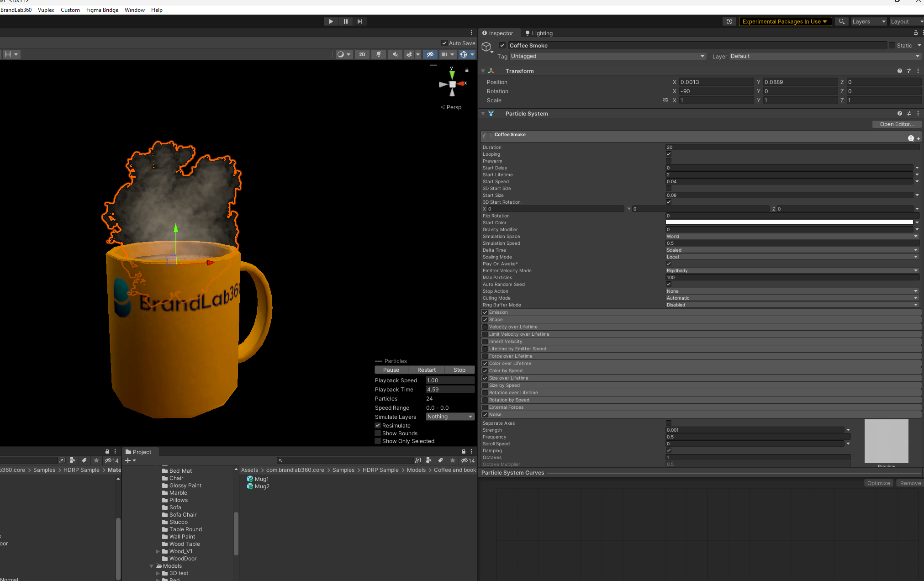Image resolution: width=924 pixels, height=581 pixels.
Task: Expand the Wood_V1 folder
Action: click(x=158, y=551)
